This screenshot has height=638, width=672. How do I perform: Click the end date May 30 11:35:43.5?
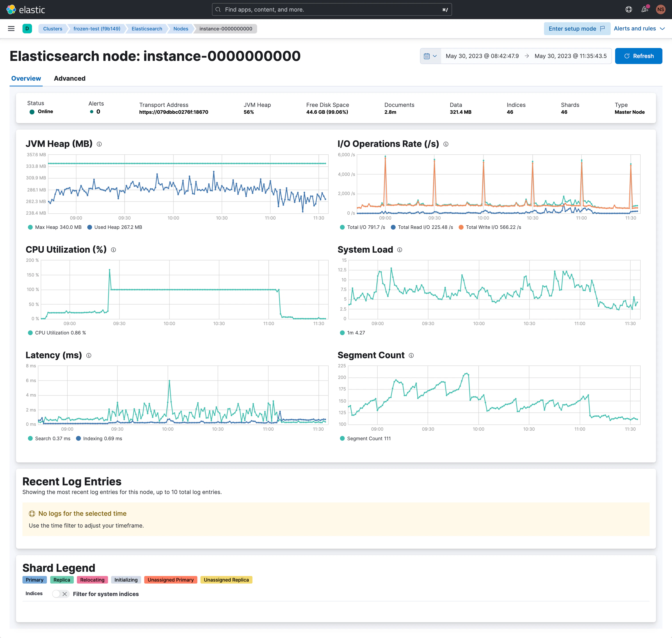click(571, 56)
